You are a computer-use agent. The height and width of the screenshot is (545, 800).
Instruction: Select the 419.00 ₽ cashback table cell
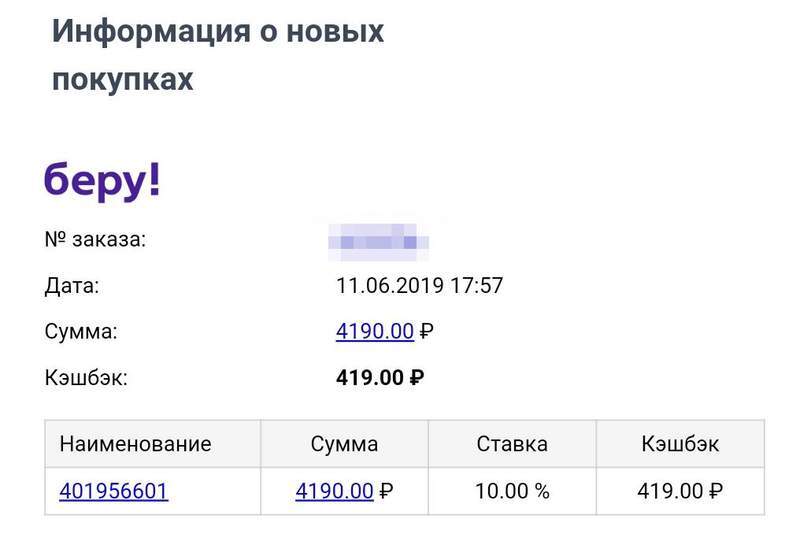(x=680, y=491)
